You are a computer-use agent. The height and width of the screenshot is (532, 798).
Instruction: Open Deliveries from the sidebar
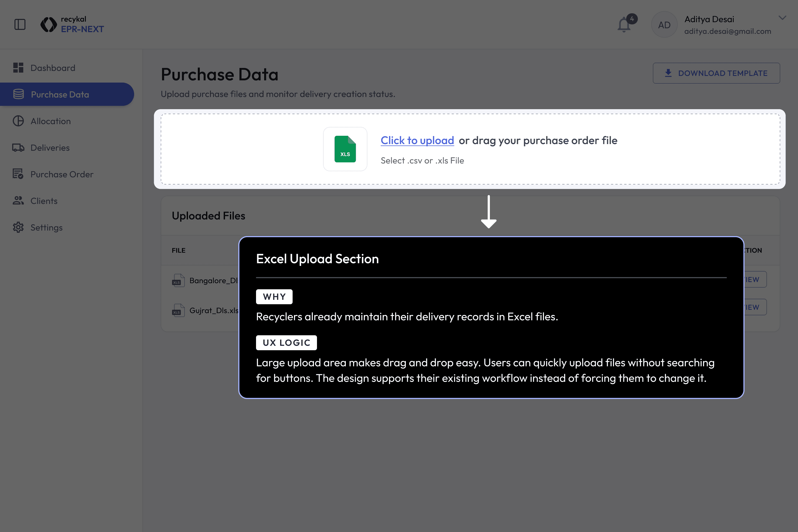50,148
